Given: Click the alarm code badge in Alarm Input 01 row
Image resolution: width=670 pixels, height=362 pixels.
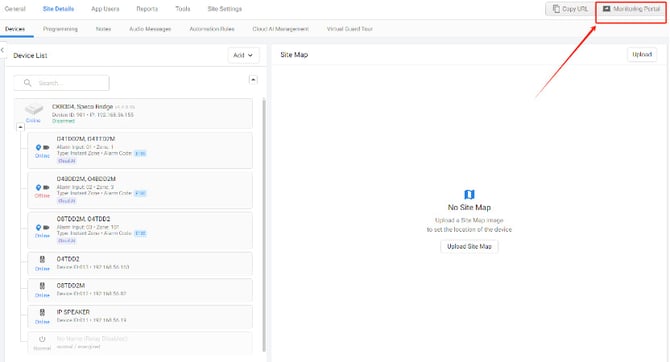Looking at the screenshot, I should pyautogui.click(x=140, y=153).
